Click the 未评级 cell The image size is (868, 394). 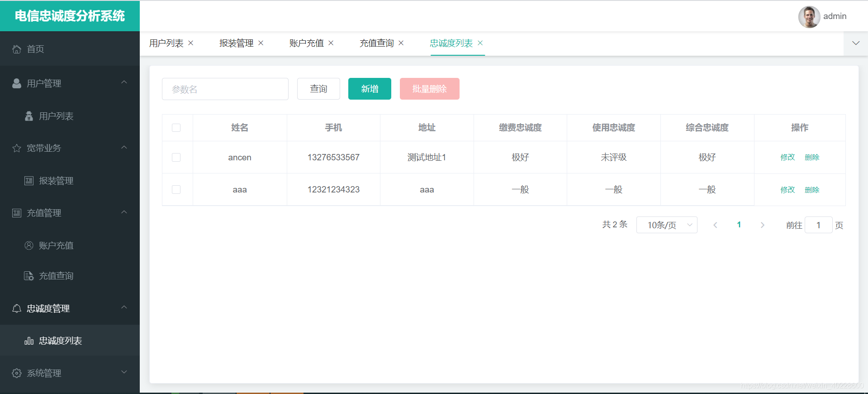(613, 157)
